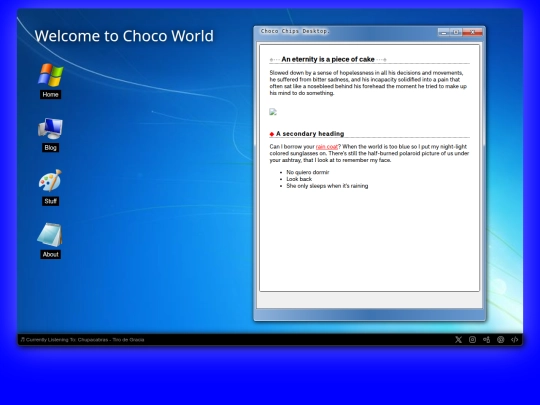Click the About label text
540x405 pixels.
pyautogui.click(x=51, y=255)
